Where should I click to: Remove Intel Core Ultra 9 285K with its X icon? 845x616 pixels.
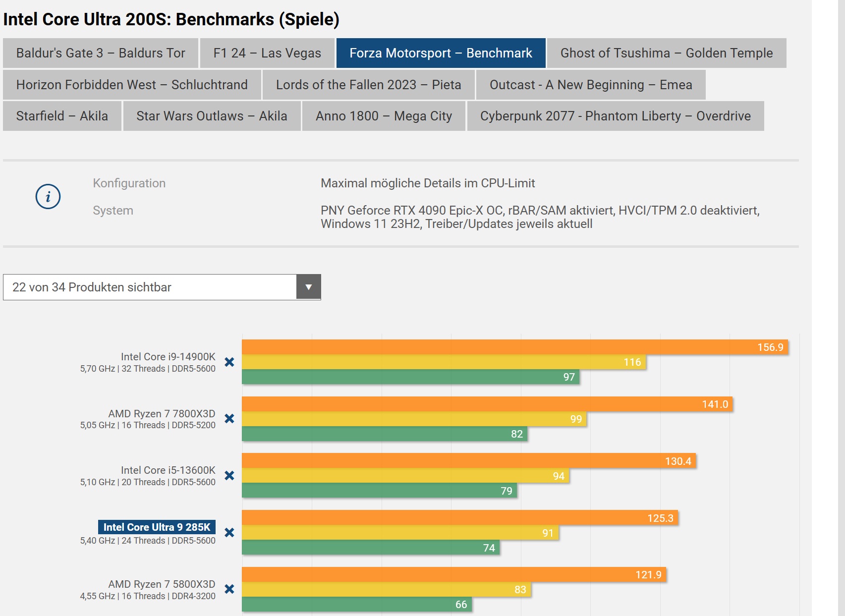tap(229, 533)
